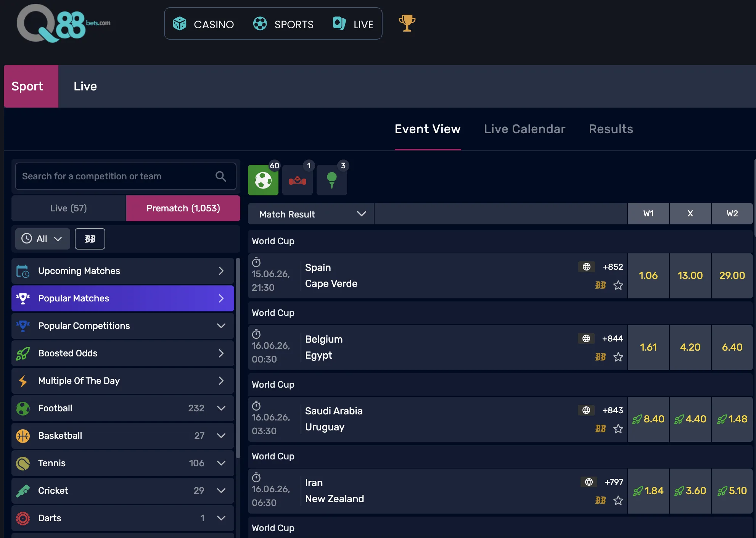This screenshot has width=756, height=538.
Task: Open bet builder BB icon for Spain match
Action: tap(600, 285)
